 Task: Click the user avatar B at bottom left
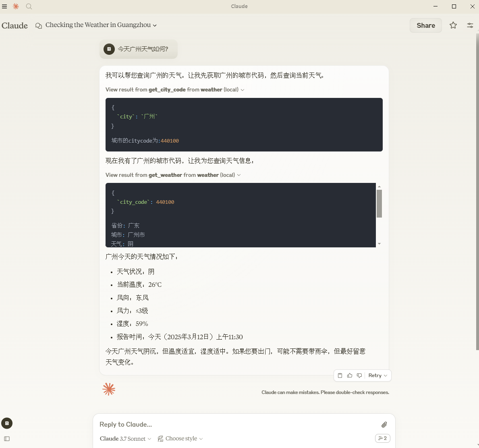tap(7, 423)
